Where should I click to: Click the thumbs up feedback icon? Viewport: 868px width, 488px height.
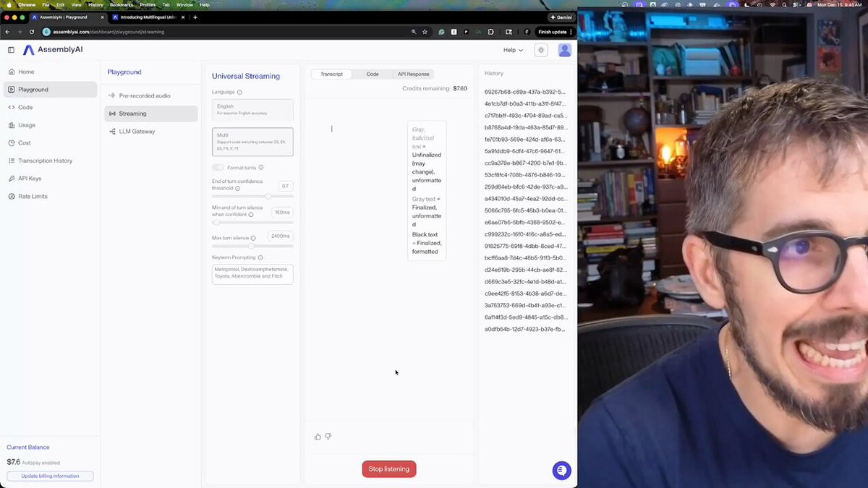pos(318,437)
